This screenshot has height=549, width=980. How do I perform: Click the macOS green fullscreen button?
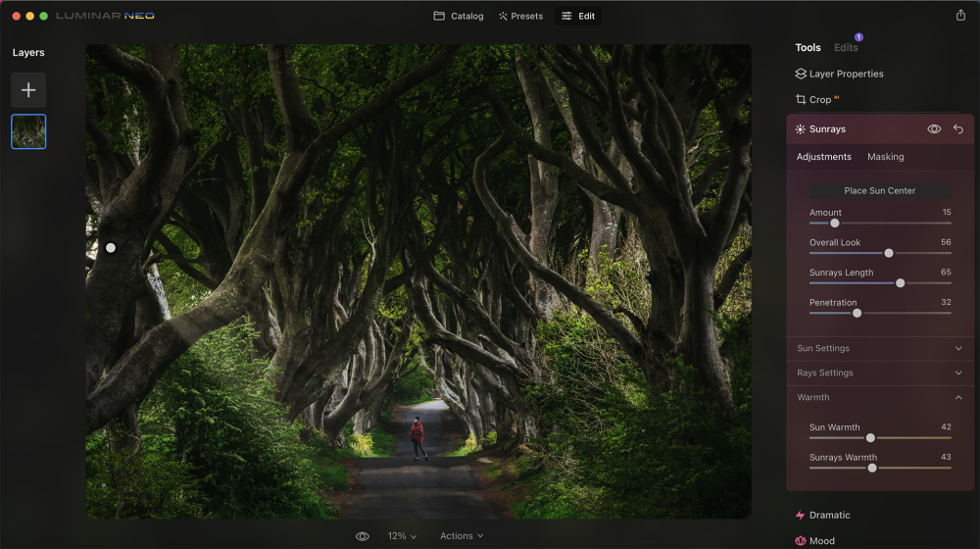click(x=44, y=16)
